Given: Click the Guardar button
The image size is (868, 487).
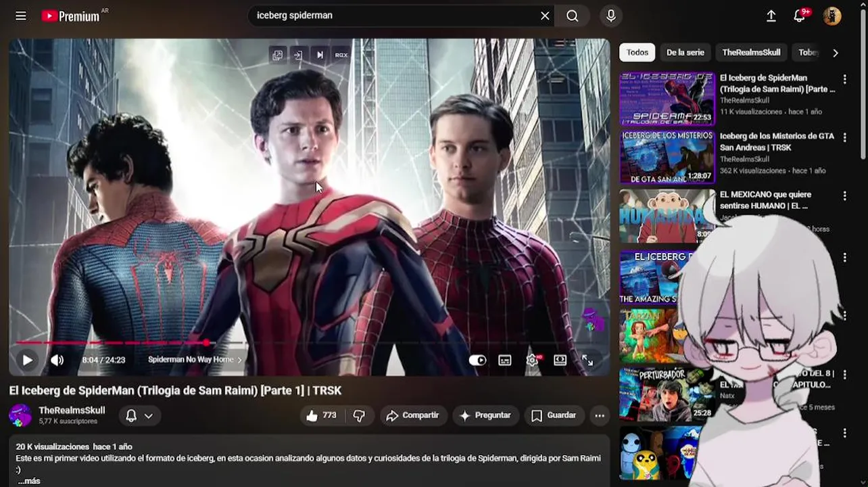Looking at the screenshot, I should pos(554,415).
